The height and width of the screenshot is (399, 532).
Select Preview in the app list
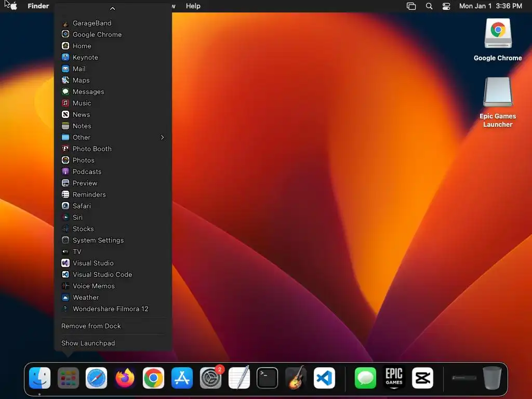113,183
